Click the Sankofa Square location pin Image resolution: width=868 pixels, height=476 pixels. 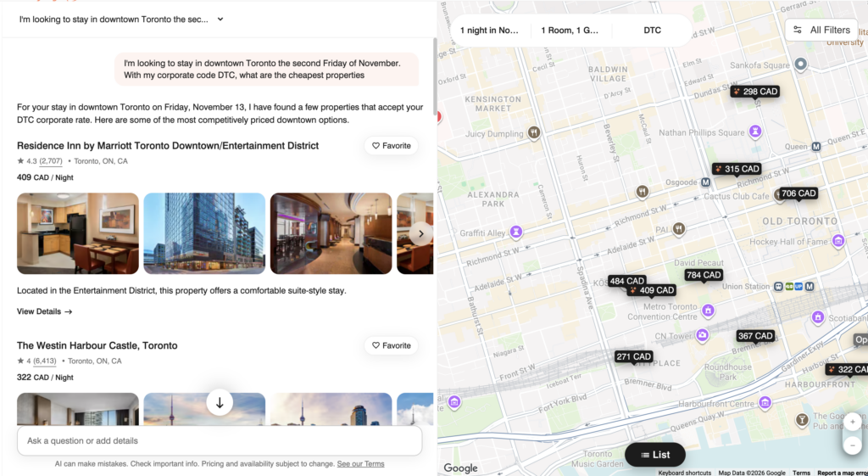800,64
